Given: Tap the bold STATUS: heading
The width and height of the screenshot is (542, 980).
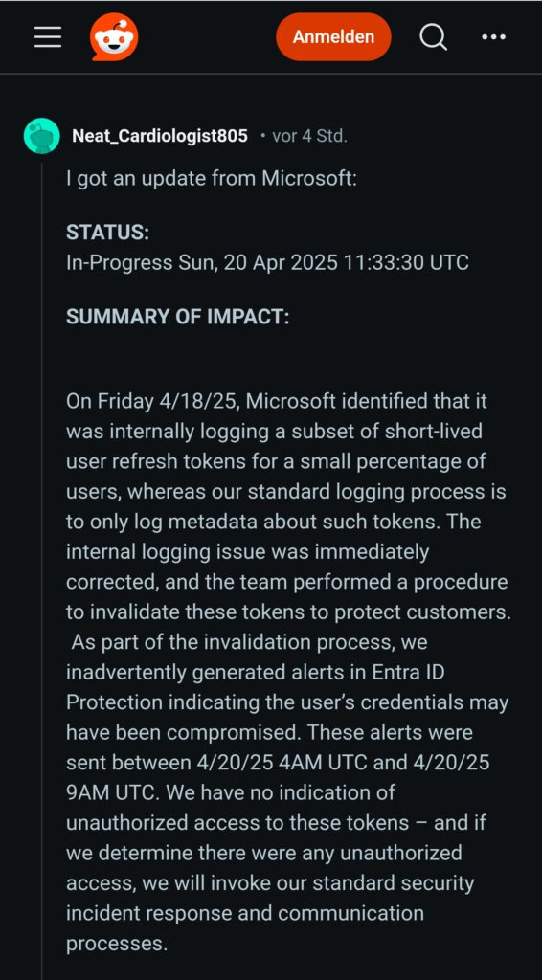Looking at the screenshot, I should tap(107, 233).
